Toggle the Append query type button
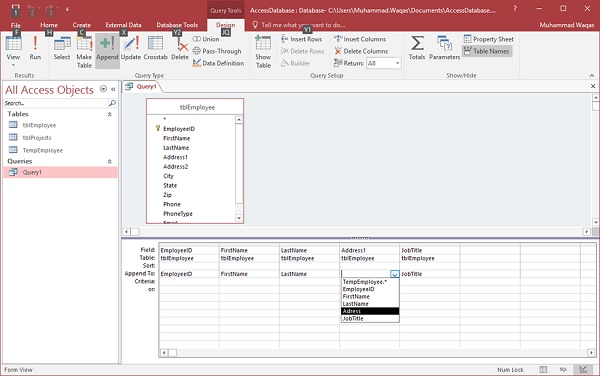 pos(107,48)
